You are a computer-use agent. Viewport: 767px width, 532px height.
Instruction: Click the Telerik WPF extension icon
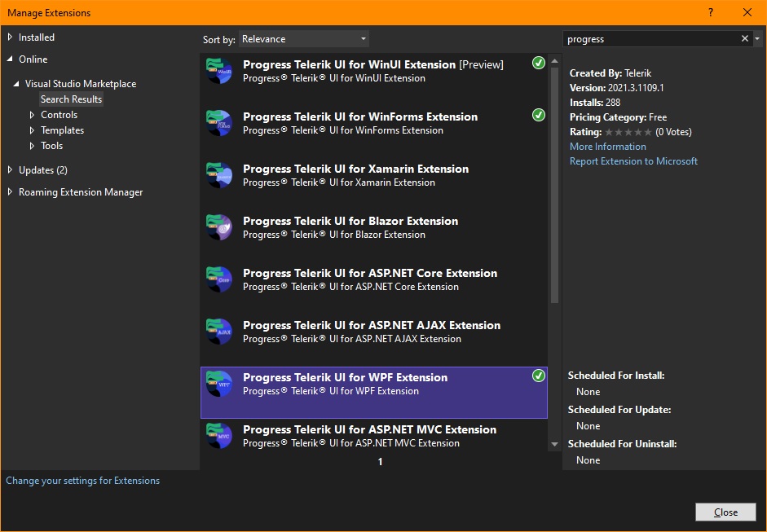coord(219,385)
